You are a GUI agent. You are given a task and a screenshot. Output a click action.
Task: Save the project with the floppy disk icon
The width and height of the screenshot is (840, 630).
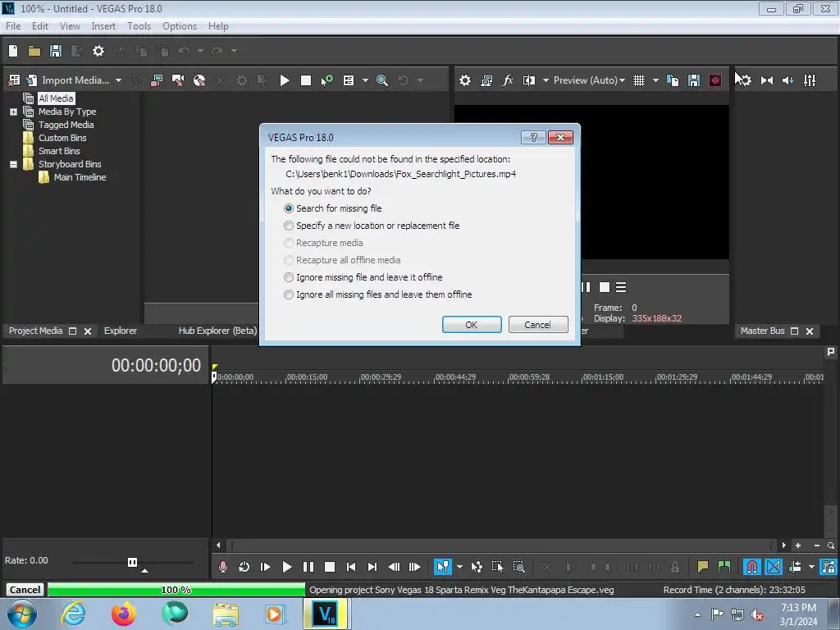click(56, 51)
